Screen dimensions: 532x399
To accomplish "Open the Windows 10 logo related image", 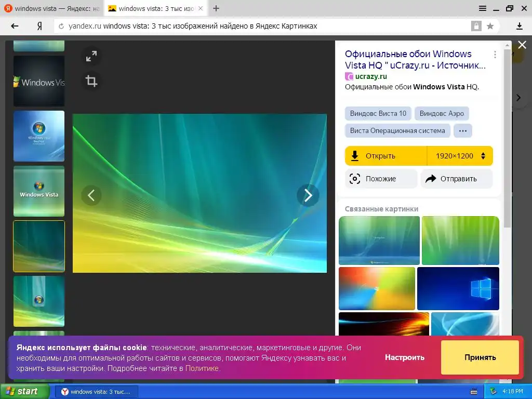I will (458, 288).
